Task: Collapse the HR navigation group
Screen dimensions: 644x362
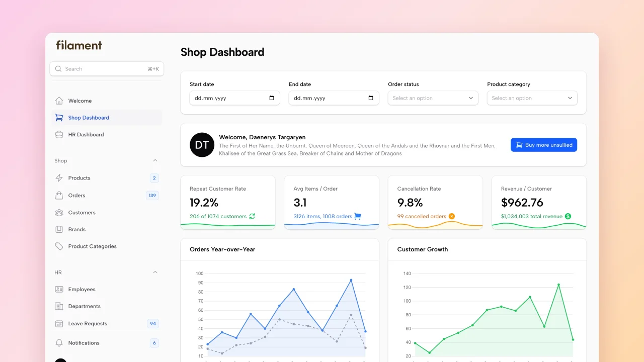Action: pyautogui.click(x=155, y=272)
